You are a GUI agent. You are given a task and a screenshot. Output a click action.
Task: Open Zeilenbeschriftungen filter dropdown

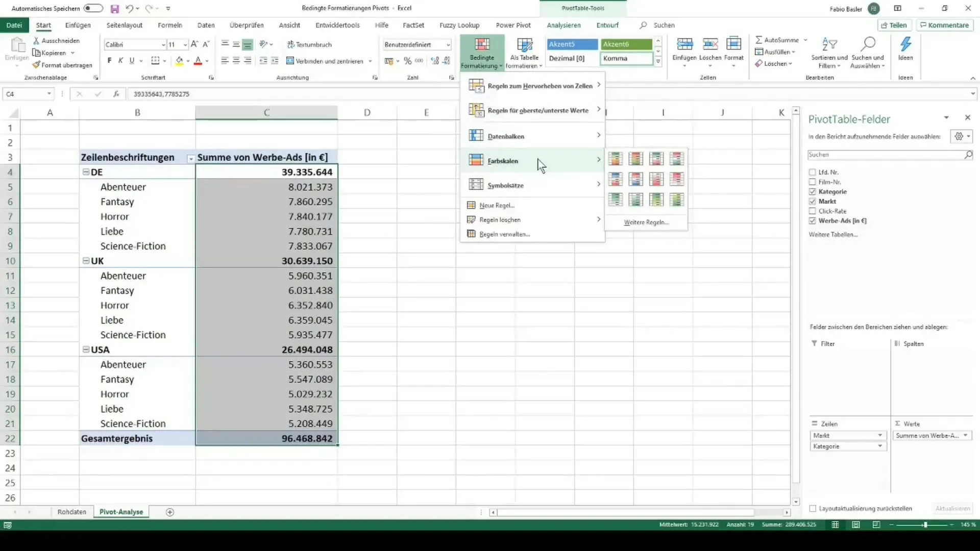coord(190,159)
